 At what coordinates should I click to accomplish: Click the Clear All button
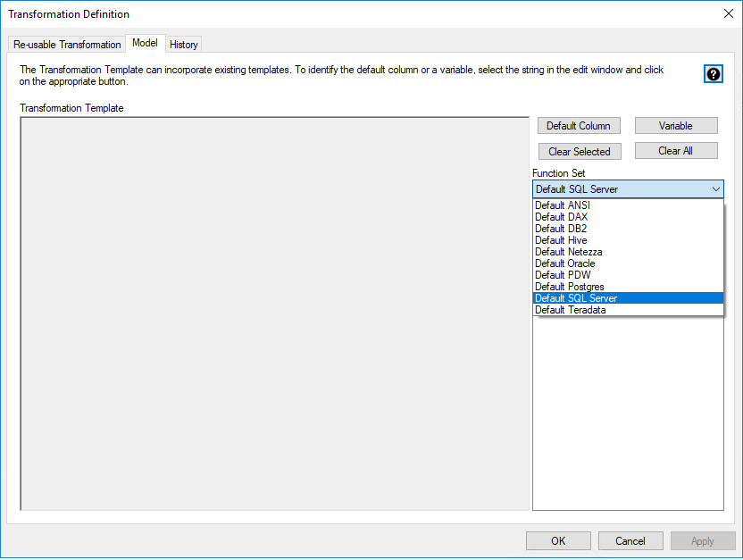click(675, 151)
